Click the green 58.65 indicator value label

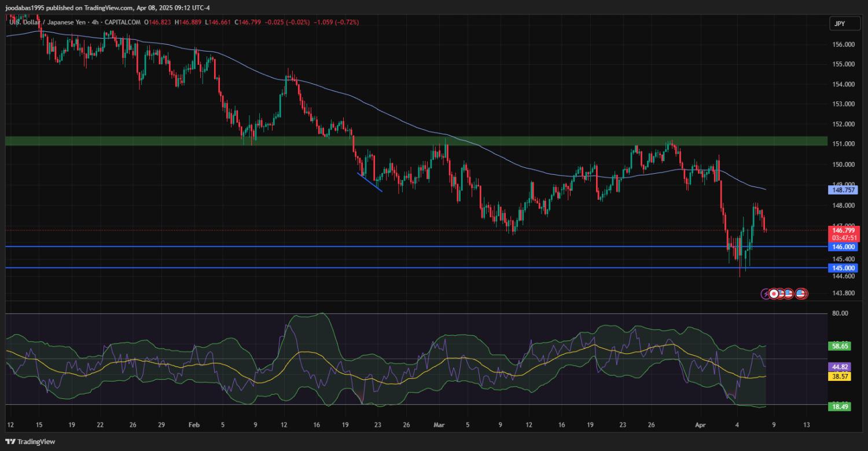[840, 346]
